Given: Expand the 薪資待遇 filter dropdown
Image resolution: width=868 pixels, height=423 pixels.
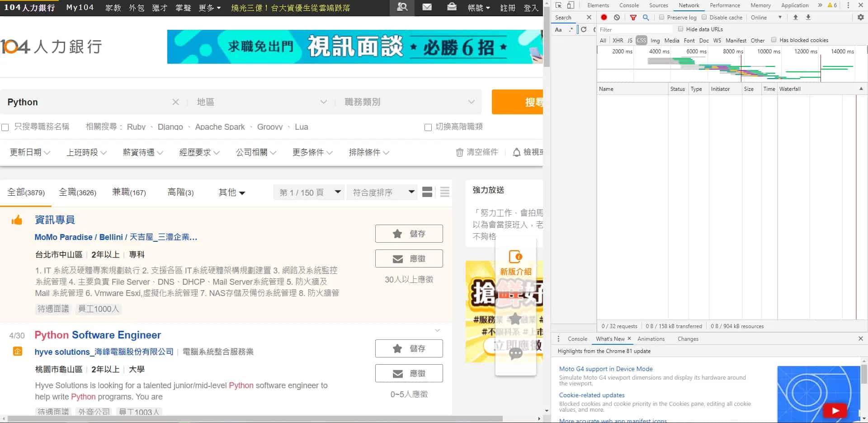Looking at the screenshot, I should coord(142,153).
